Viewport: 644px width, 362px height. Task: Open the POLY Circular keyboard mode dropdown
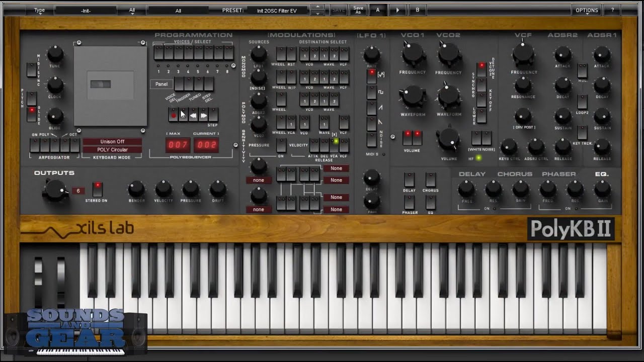click(112, 150)
